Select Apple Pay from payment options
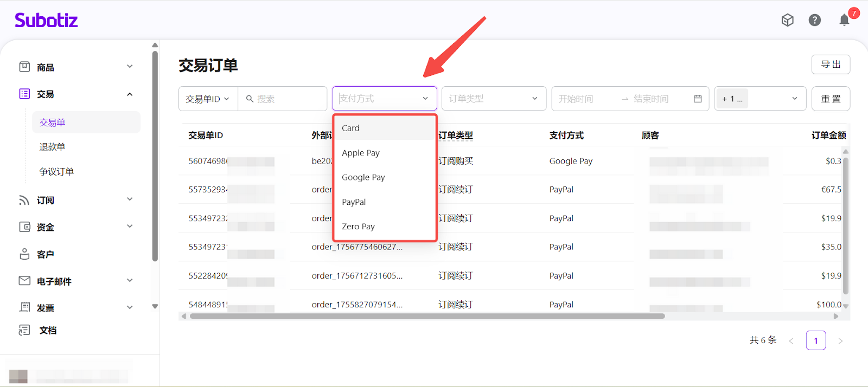This screenshot has height=387, width=868. tap(361, 153)
